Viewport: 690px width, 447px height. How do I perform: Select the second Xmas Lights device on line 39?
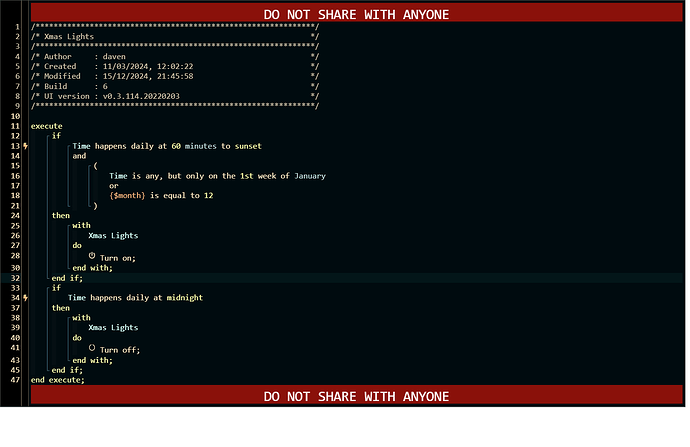pyautogui.click(x=113, y=328)
